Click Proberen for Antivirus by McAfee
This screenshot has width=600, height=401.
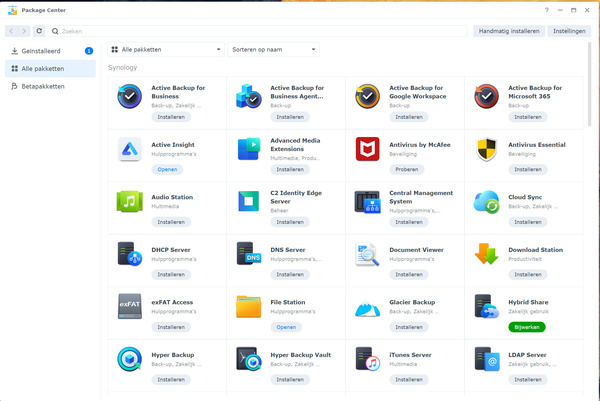406,169
